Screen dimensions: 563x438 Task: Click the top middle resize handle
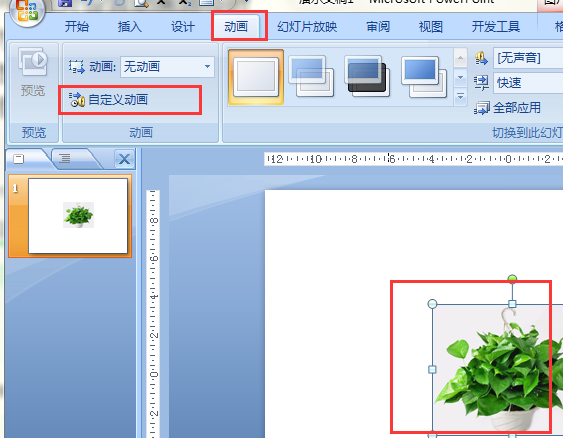point(512,304)
